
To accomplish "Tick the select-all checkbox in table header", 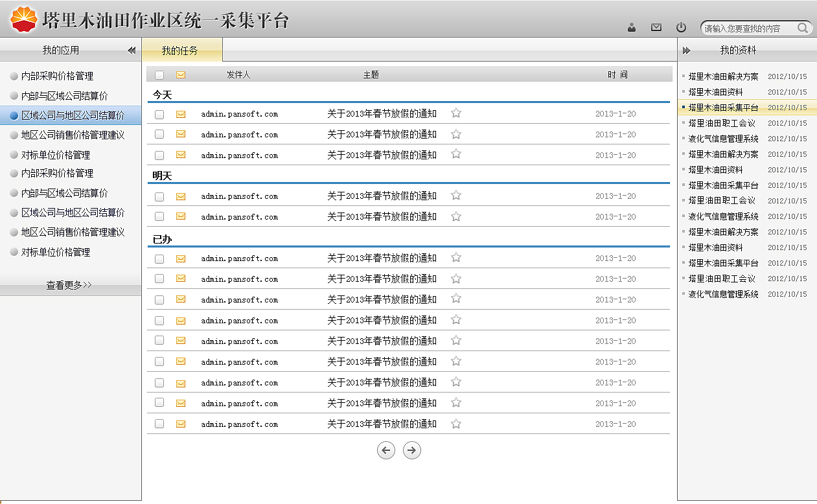I will tap(159, 75).
